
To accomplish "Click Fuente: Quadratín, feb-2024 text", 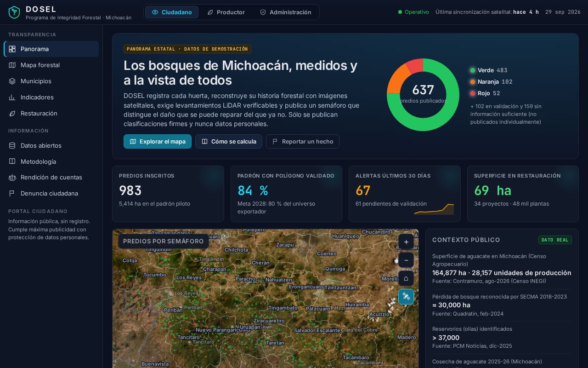I will tap(468, 314).
